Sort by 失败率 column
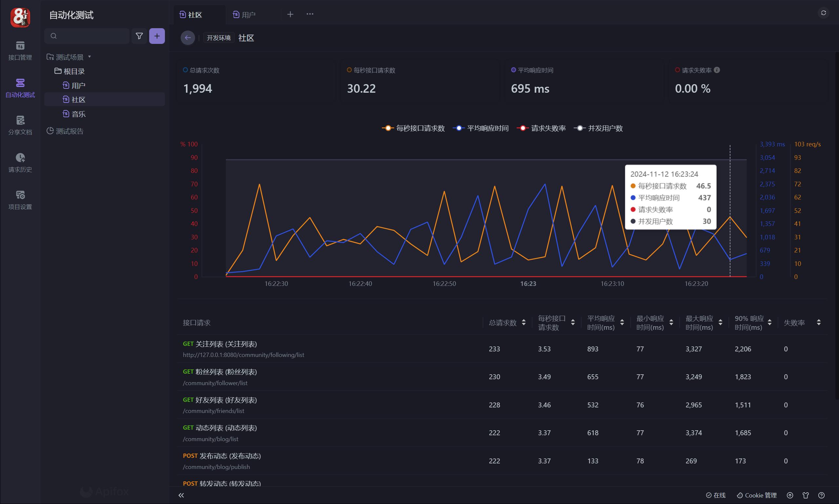This screenshot has height=504, width=839. (x=819, y=322)
